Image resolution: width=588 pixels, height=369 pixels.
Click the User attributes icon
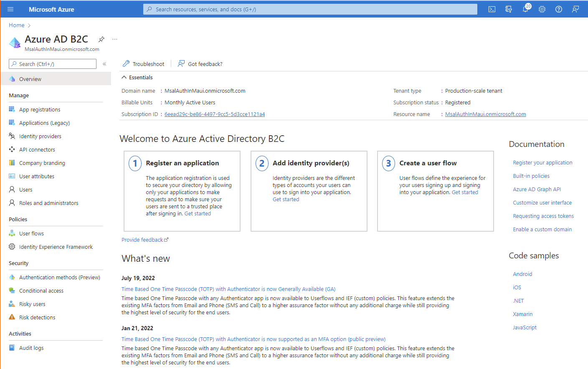click(12, 176)
